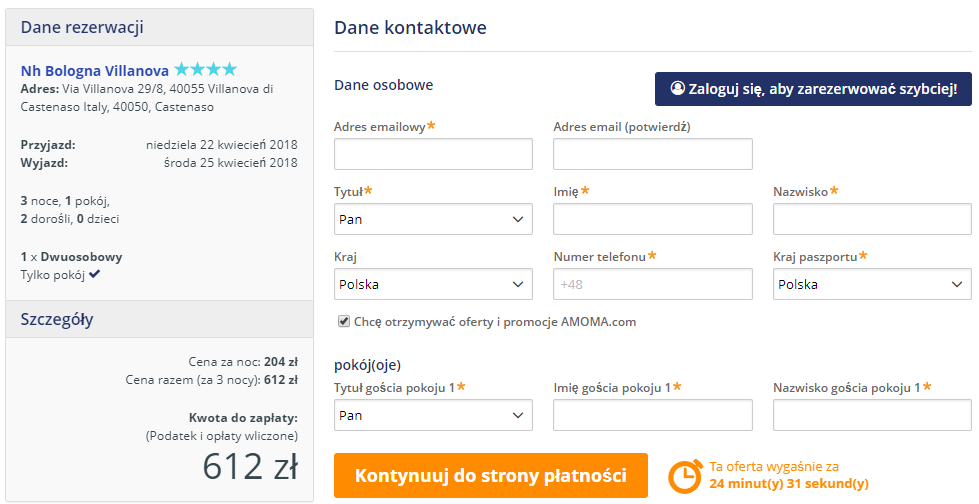
Task: Click the Kwota do zapłaty label
Action: click(x=243, y=418)
